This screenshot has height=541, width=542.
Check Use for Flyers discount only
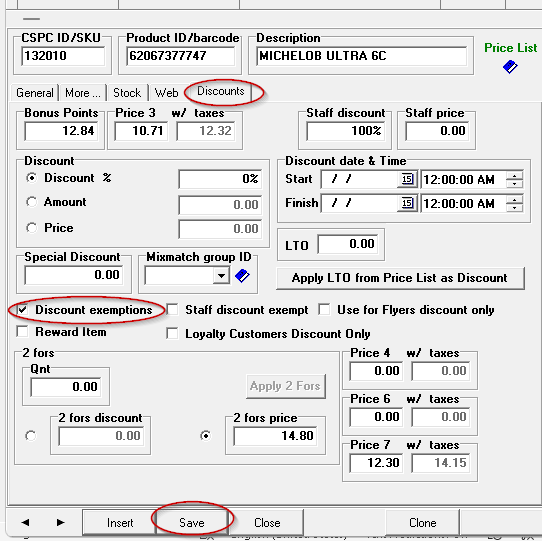pos(324,309)
